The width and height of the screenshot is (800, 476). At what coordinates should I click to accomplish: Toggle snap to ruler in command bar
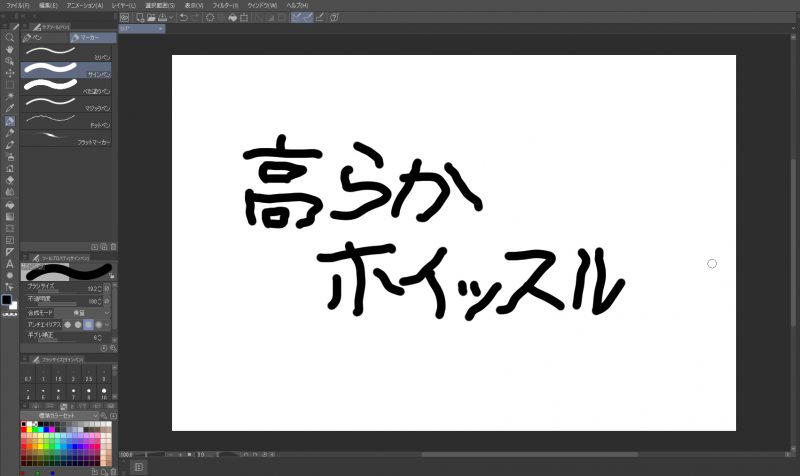point(296,17)
